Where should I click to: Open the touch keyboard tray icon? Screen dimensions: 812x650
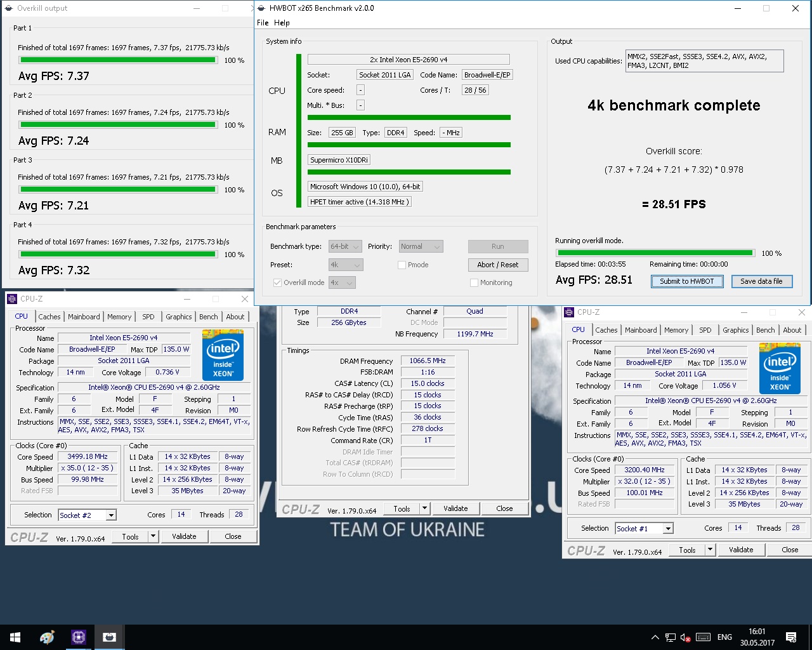pyautogui.click(x=703, y=637)
